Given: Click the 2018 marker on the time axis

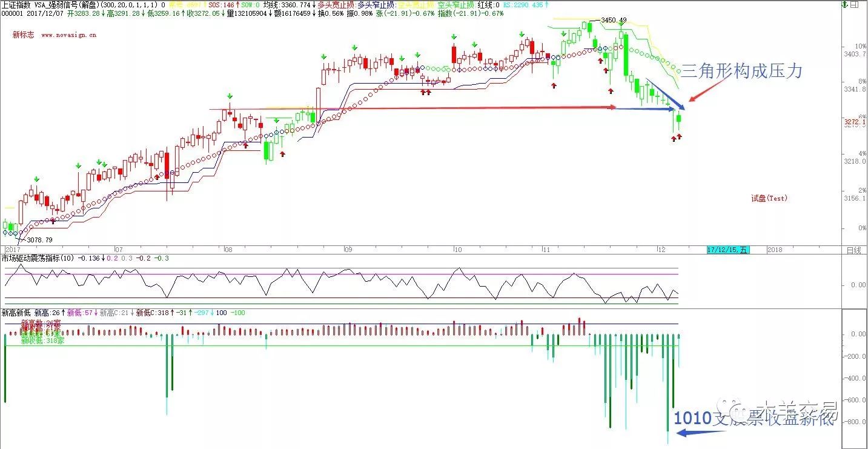Looking at the screenshot, I should (x=775, y=250).
